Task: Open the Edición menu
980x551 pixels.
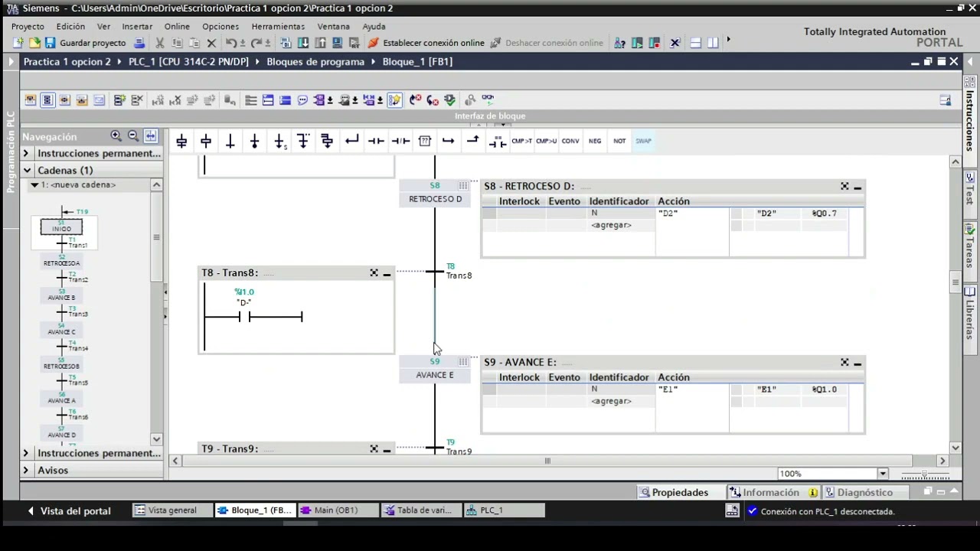Action: point(70,26)
